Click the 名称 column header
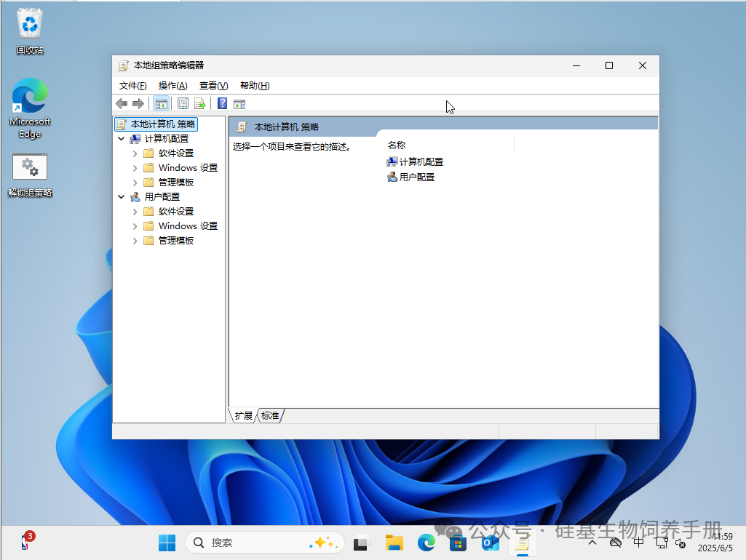Screen dimensions: 746x560 pos(397,145)
